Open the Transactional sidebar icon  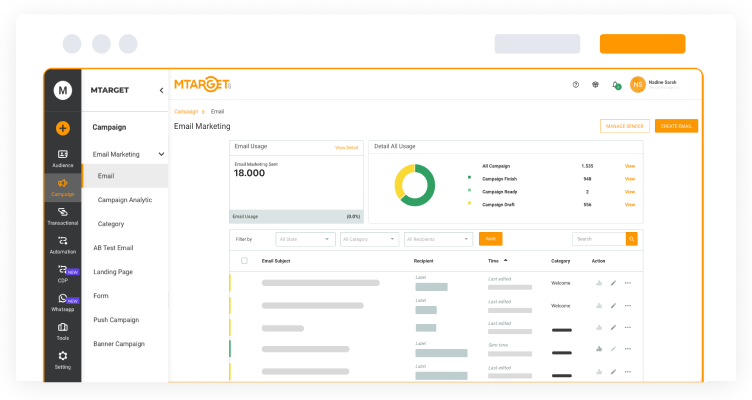(63, 215)
